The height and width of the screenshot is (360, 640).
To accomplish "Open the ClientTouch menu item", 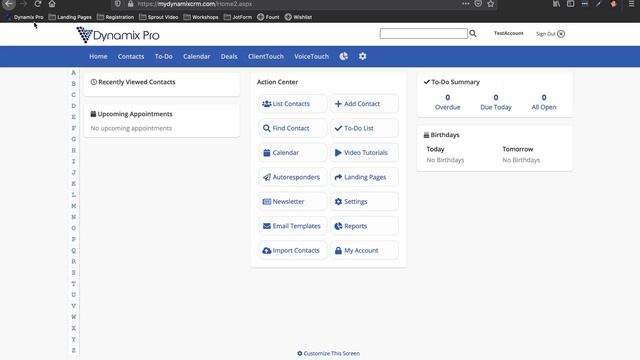I will click(266, 56).
